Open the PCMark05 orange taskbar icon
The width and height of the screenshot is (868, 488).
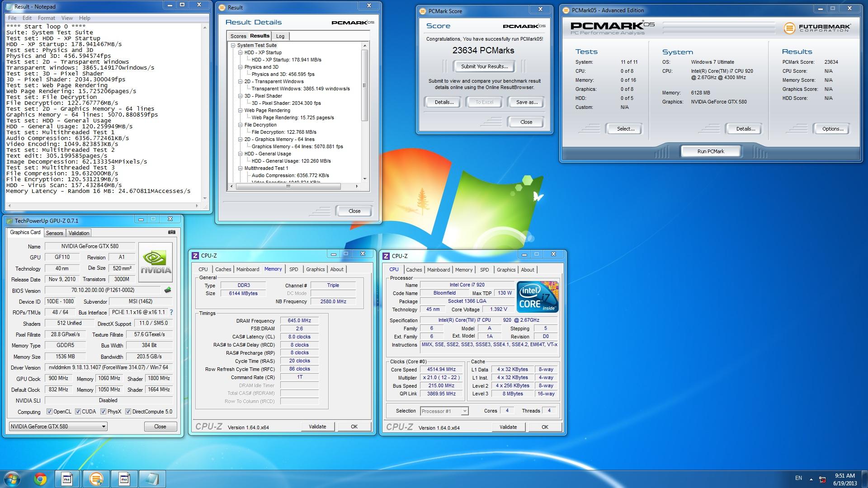tap(95, 479)
